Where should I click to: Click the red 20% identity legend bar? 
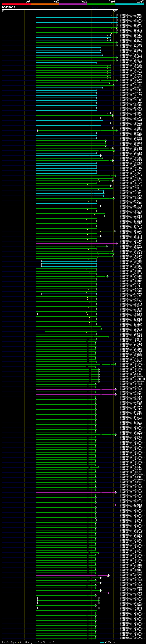click(16, 4)
